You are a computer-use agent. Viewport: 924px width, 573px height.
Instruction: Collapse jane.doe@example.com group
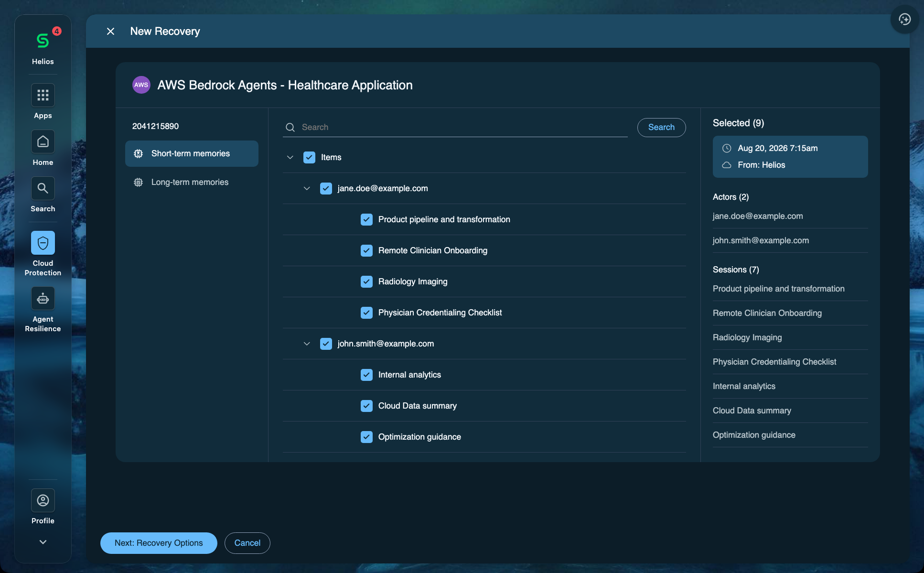[307, 188]
